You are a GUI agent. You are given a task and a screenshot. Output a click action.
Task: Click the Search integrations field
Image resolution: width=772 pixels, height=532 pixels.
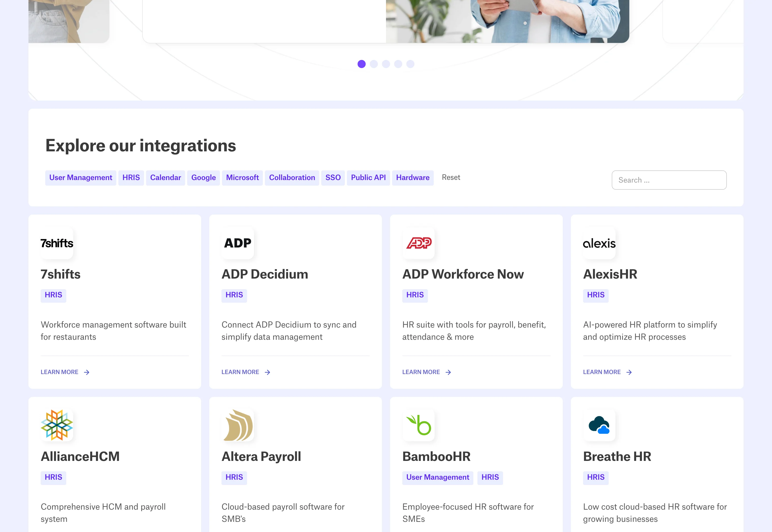tap(669, 180)
